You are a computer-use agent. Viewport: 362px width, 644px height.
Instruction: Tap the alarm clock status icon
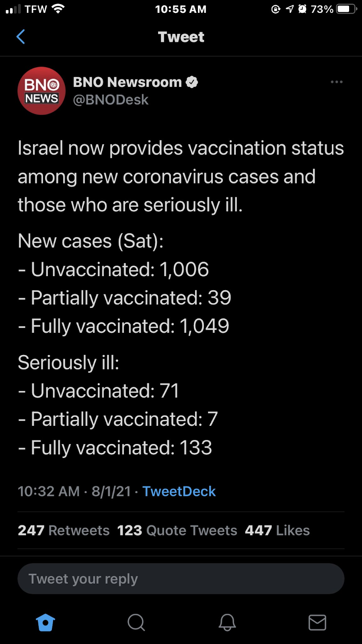pos(302,9)
